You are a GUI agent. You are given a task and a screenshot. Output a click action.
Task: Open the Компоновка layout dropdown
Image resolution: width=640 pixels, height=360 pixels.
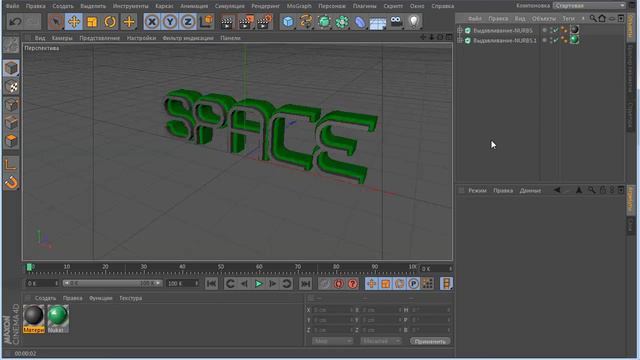pos(589,6)
